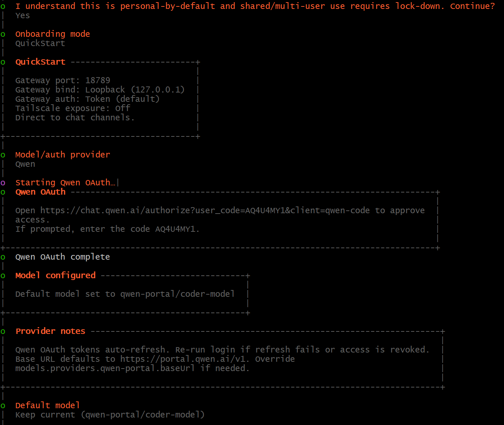
Task: Click the text cursor after Starting Qwen OAuth
Action: (x=118, y=183)
